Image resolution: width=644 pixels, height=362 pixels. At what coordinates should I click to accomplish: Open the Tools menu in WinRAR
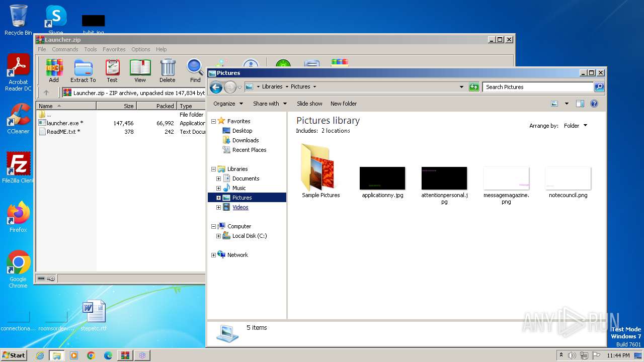tap(91, 49)
